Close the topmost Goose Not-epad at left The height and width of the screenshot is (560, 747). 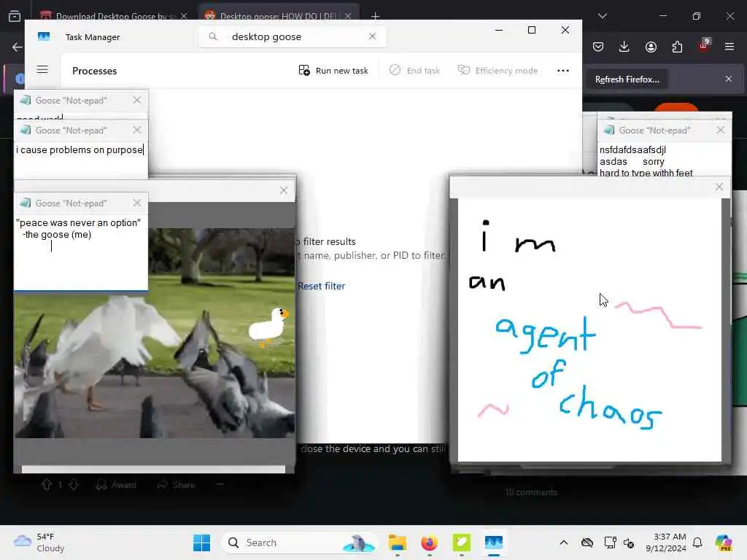[137, 100]
